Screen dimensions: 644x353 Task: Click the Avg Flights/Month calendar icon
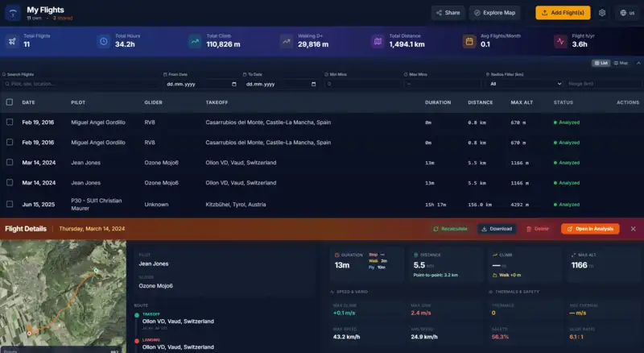click(469, 41)
